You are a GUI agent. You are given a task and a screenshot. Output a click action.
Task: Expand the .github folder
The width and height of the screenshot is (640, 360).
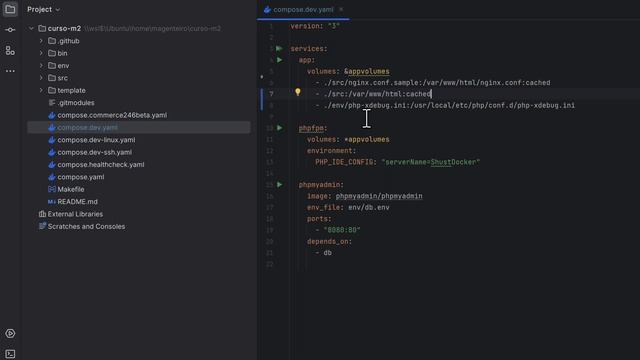point(41,41)
